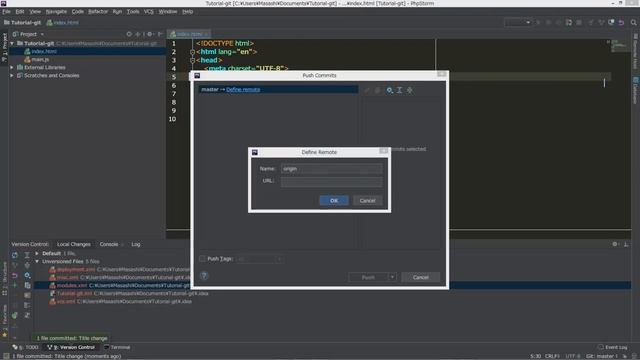Click the Name field containing origin
Screen dimensions: 640x360
[x=331, y=169]
